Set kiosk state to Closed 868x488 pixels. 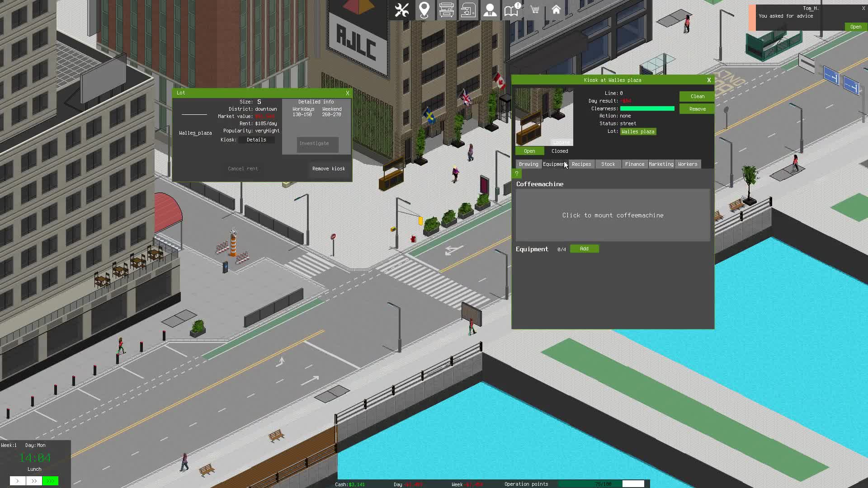pyautogui.click(x=559, y=151)
